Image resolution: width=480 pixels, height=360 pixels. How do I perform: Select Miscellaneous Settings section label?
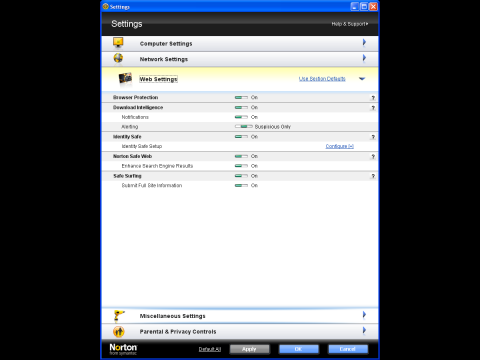click(172, 316)
